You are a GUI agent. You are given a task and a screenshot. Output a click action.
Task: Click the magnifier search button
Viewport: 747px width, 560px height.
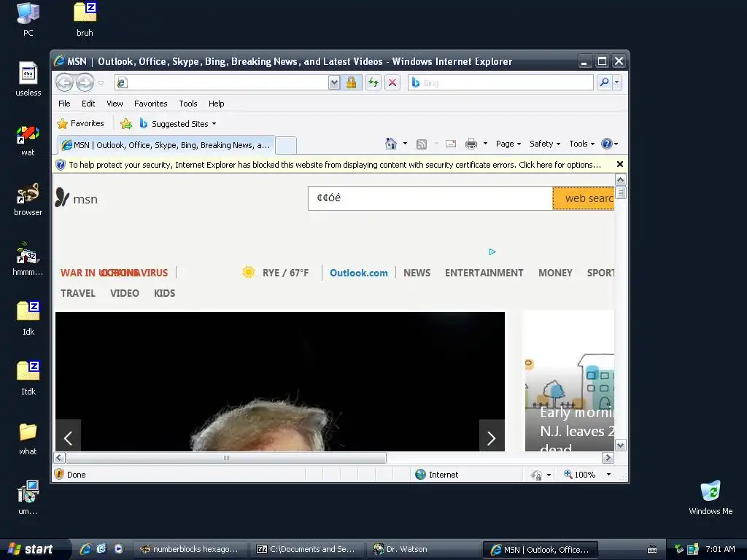click(604, 82)
